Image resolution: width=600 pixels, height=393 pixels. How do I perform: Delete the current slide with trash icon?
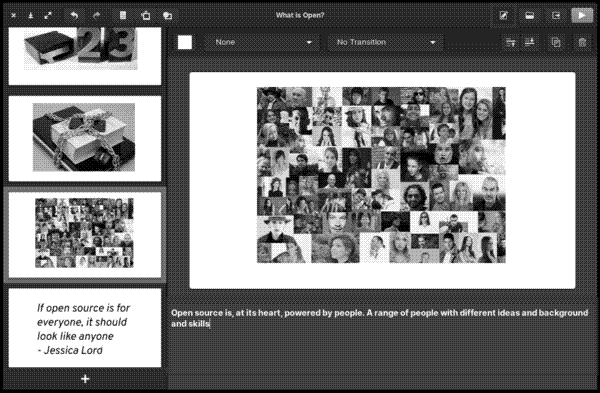582,42
